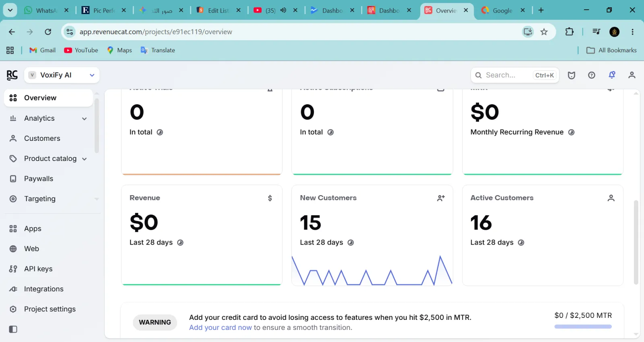Open the help question mark icon

click(x=592, y=75)
